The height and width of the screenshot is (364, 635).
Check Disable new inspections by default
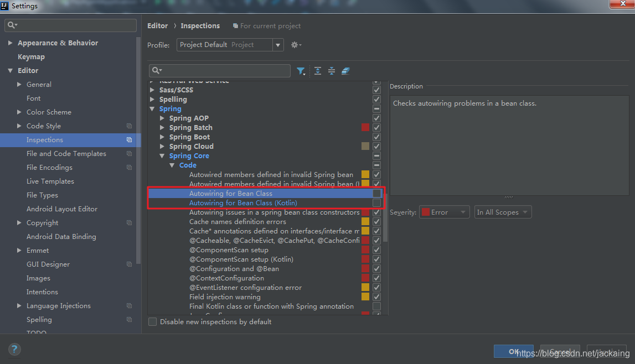coord(153,322)
